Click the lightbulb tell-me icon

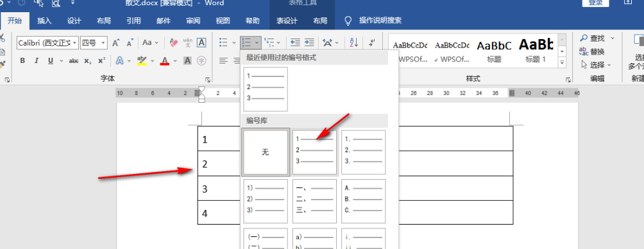348,21
